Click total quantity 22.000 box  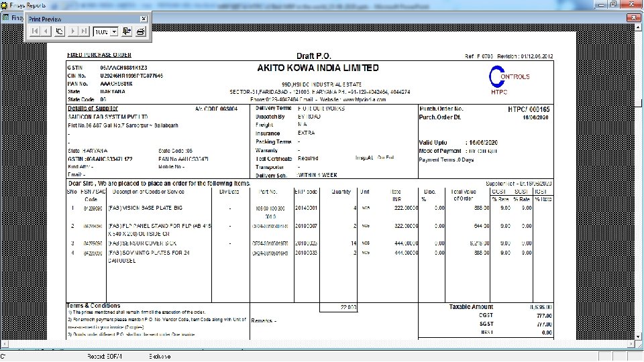click(338, 308)
